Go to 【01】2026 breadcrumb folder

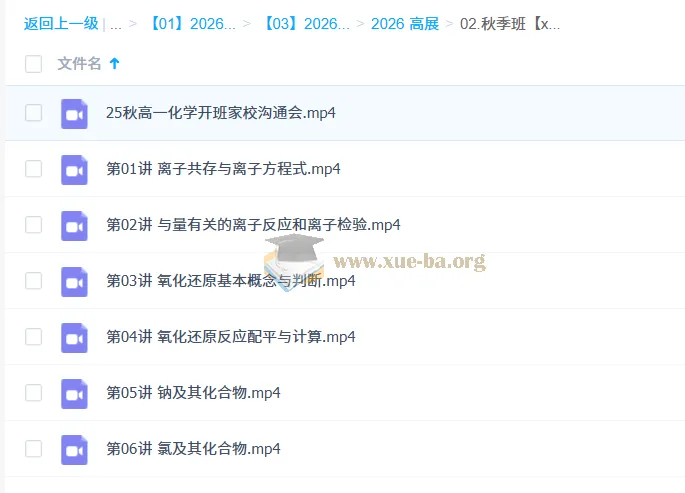click(x=192, y=24)
